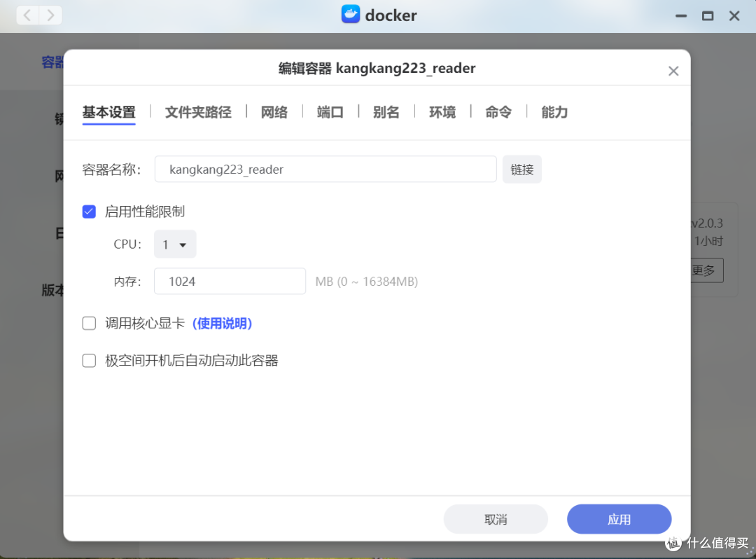Switch to 基本设置 tab
This screenshot has height=559, width=756.
(x=109, y=112)
